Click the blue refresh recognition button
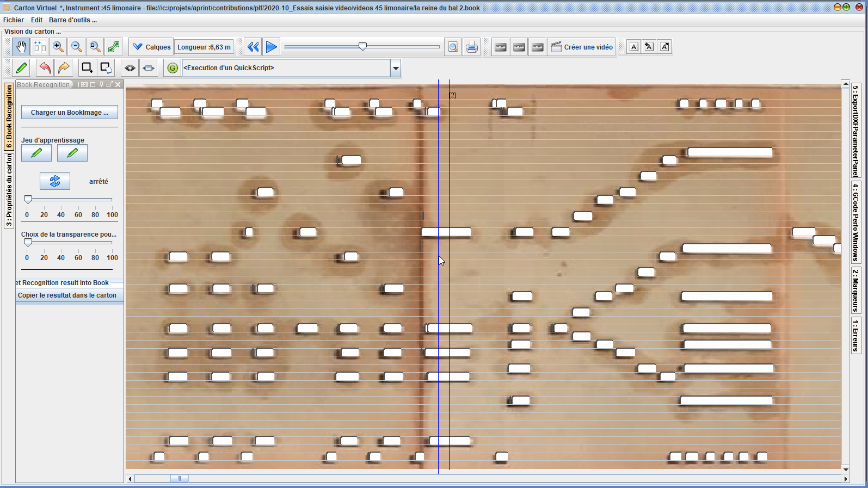This screenshot has width=868, height=488. (x=55, y=181)
